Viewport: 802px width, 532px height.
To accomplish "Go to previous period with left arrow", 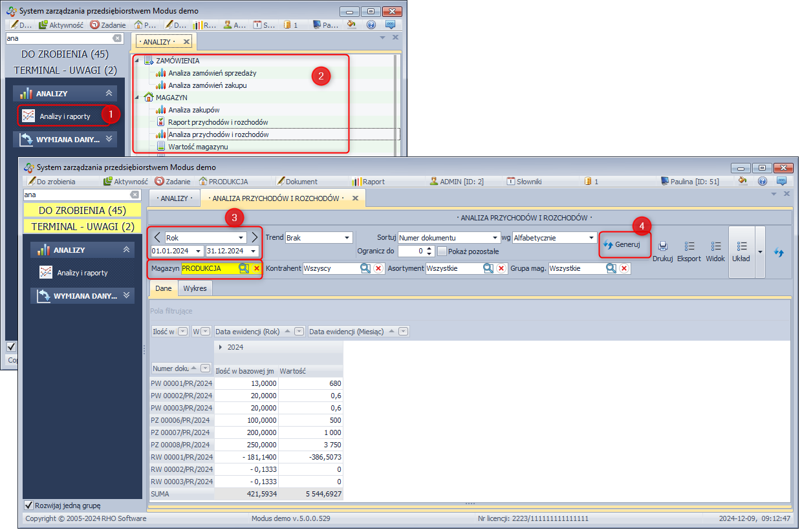I will coord(157,237).
